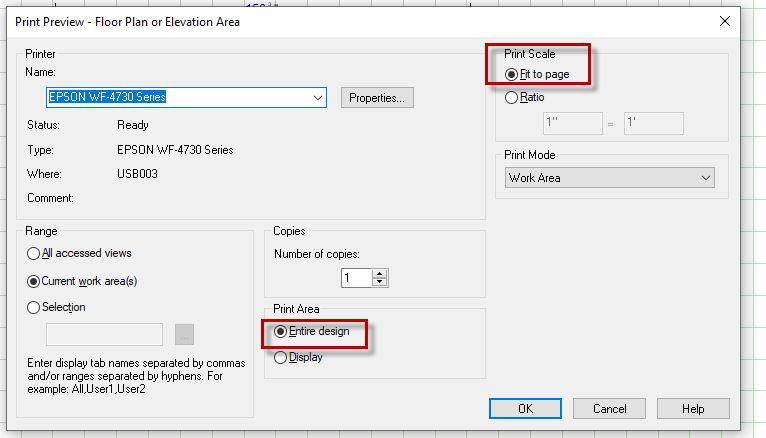Increase number of copies with up arrow
The image size is (766, 438).
[379, 274]
